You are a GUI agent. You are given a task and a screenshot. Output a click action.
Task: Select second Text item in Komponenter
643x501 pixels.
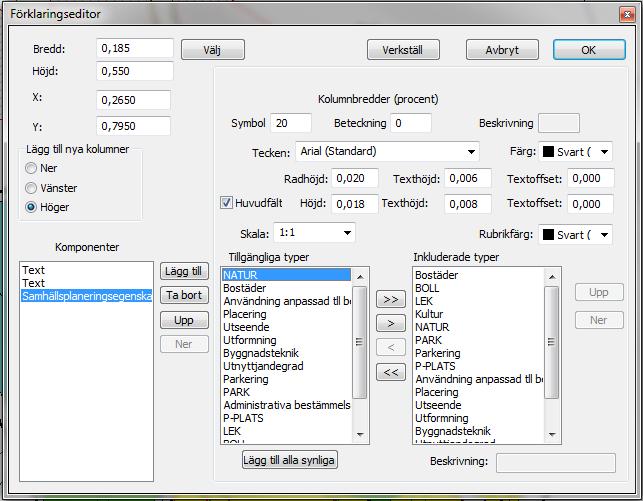(86, 283)
